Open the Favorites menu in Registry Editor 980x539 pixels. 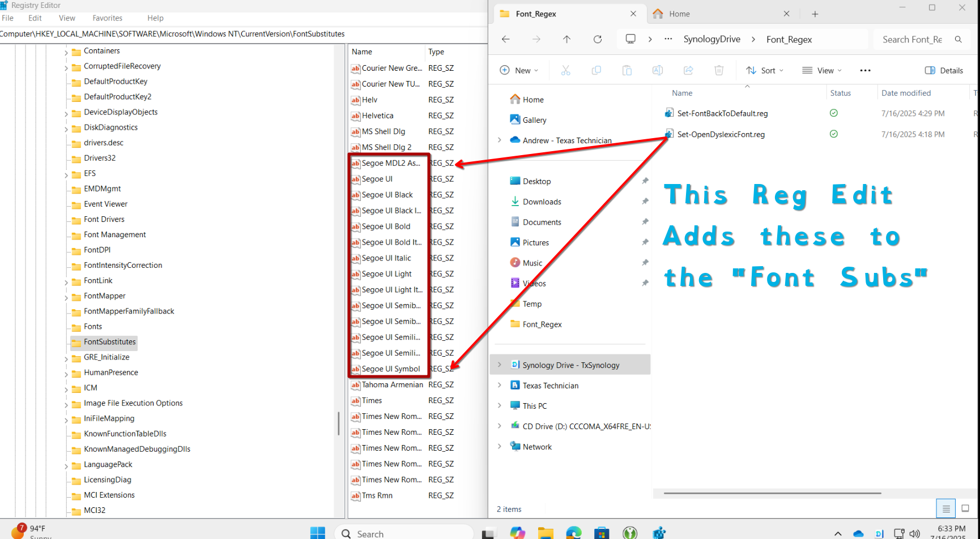point(108,18)
